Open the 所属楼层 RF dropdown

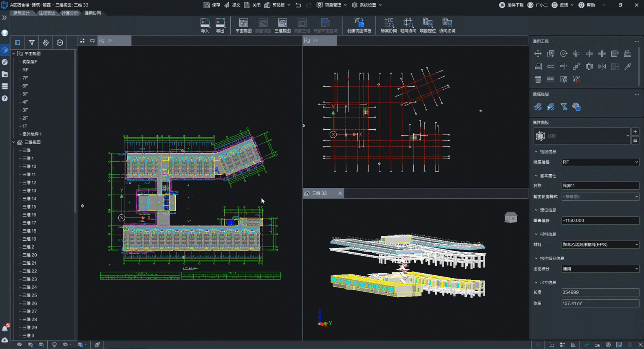(600, 162)
